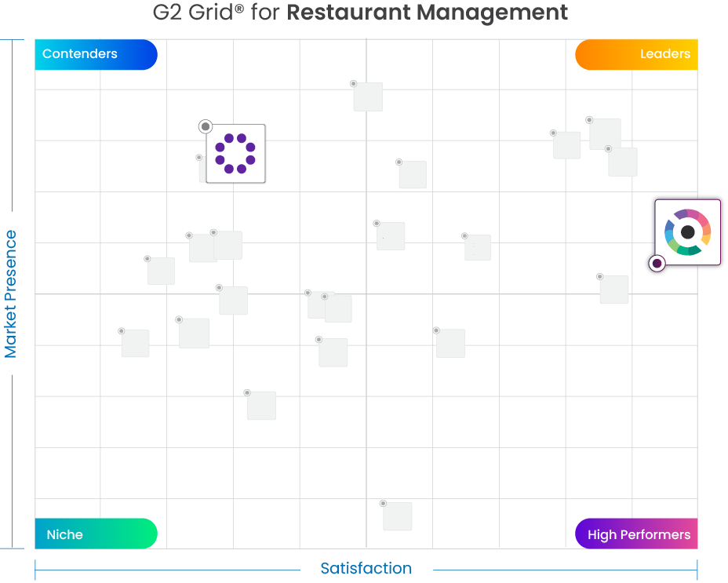Viewport: 728px width, 583px height.
Task: Click the multicolored ring logo
Action: click(687, 232)
